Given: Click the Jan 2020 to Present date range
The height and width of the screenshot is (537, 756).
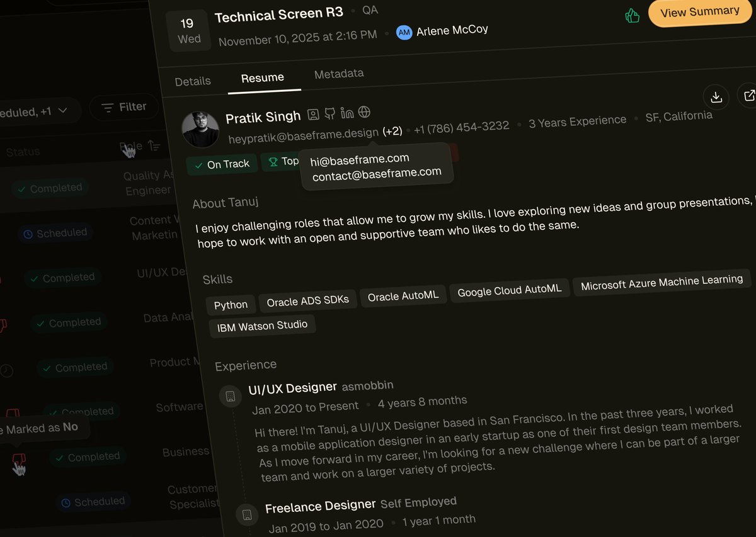Looking at the screenshot, I should pyautogui.click(x=306, y=408).
